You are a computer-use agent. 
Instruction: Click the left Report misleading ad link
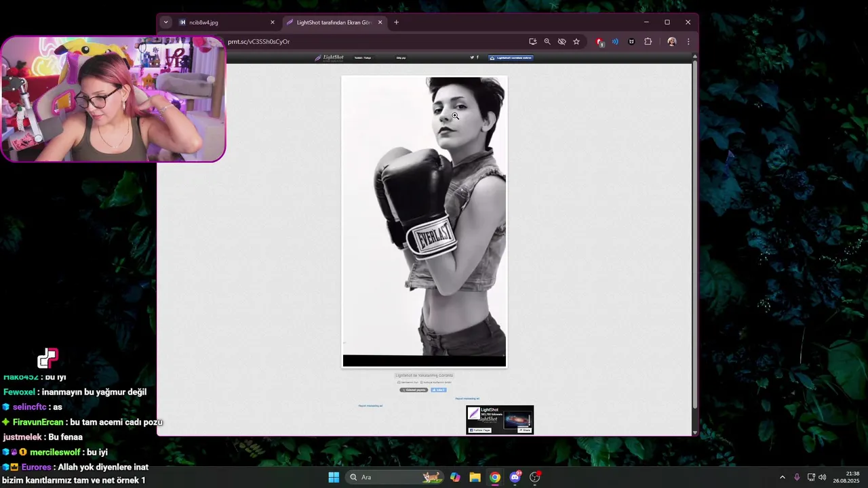[370, 405]
